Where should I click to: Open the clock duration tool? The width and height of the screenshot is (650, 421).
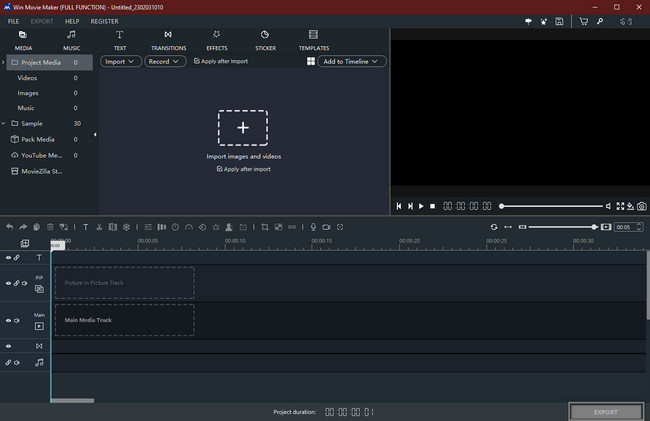coord(175,227)
